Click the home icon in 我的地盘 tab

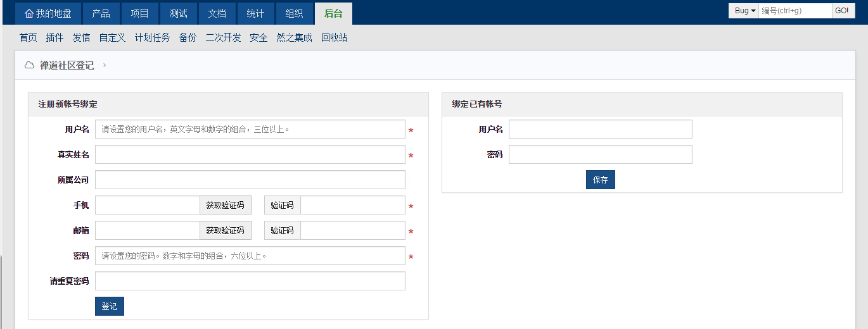29,13
